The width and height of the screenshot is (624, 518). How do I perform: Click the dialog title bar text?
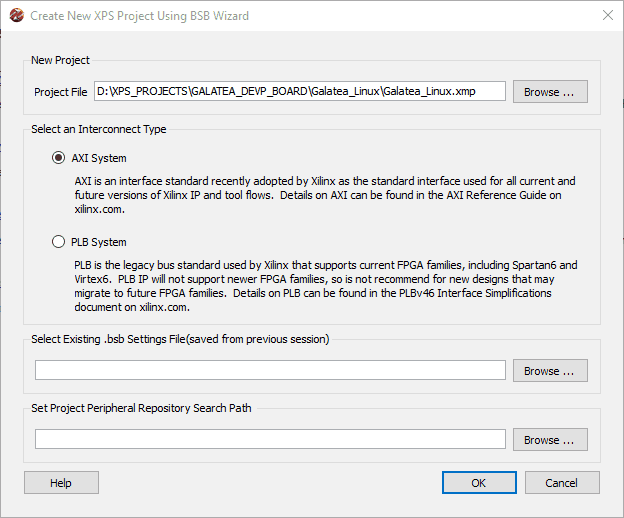(x=140, y=16)
